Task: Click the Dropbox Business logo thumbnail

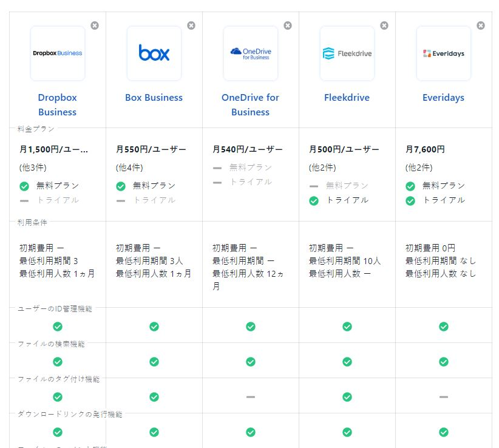Action: click(x=58, y=53)
